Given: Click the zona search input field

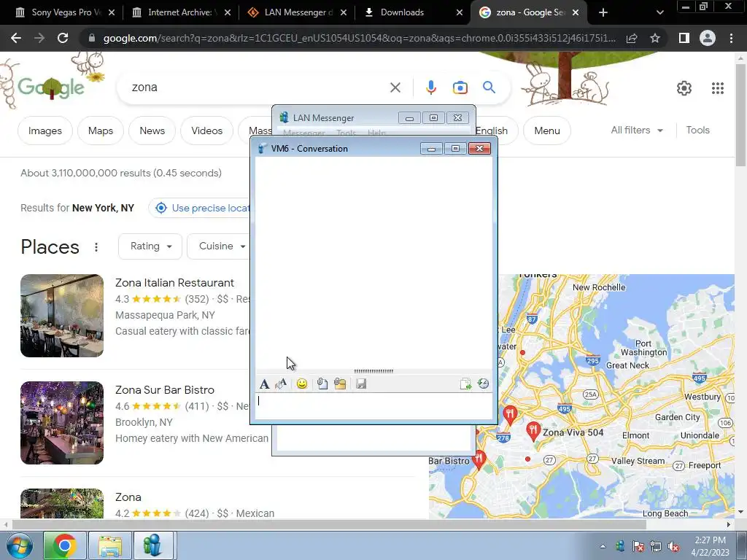Looking at the screenshot, I should [258, 87].
